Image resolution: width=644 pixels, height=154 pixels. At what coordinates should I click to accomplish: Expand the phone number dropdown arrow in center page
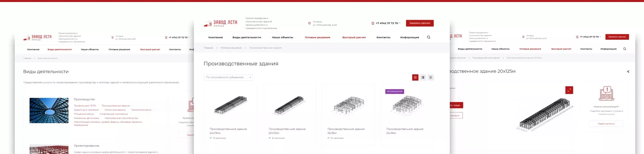(400, 23)
